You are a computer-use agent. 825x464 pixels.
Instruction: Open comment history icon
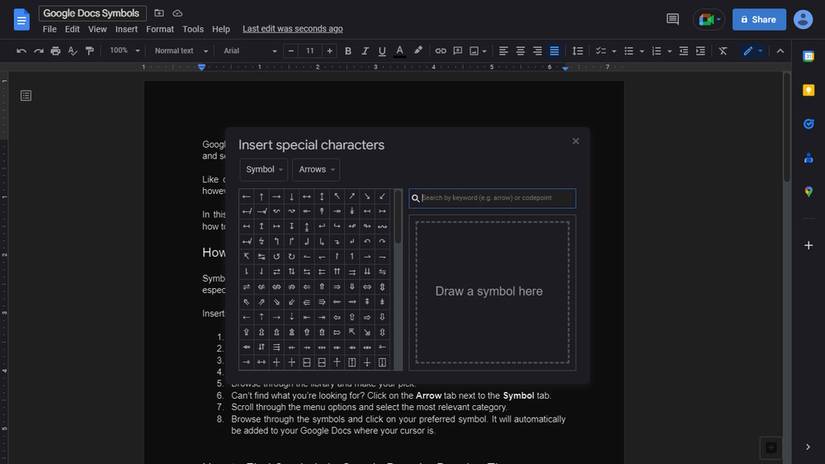[672, 19]
